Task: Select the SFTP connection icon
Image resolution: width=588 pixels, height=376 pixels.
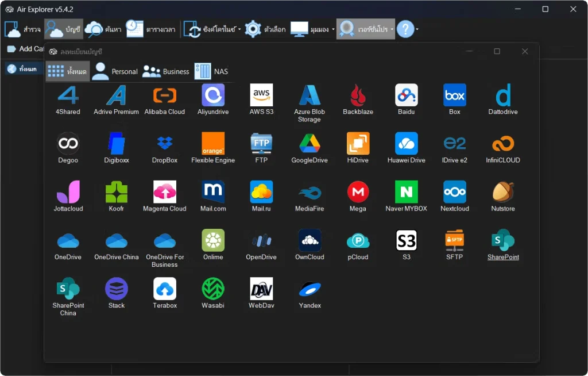Action: click(x=454, y=240)
